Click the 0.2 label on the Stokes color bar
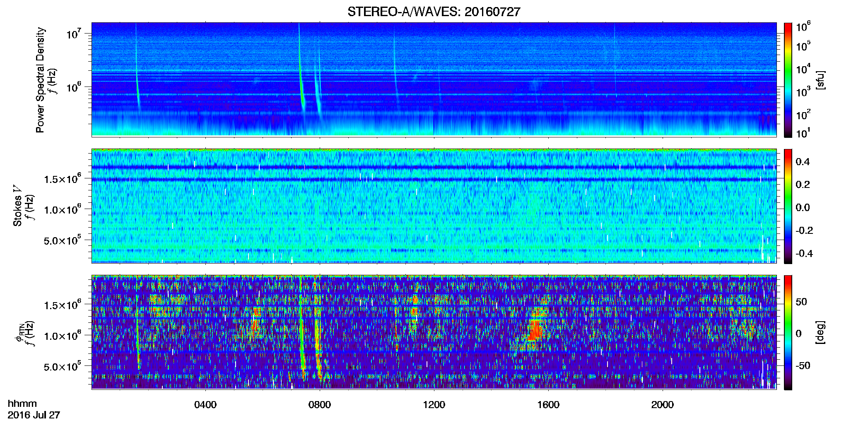Viewport: 868px width, 447px height. tap(803, 185)
